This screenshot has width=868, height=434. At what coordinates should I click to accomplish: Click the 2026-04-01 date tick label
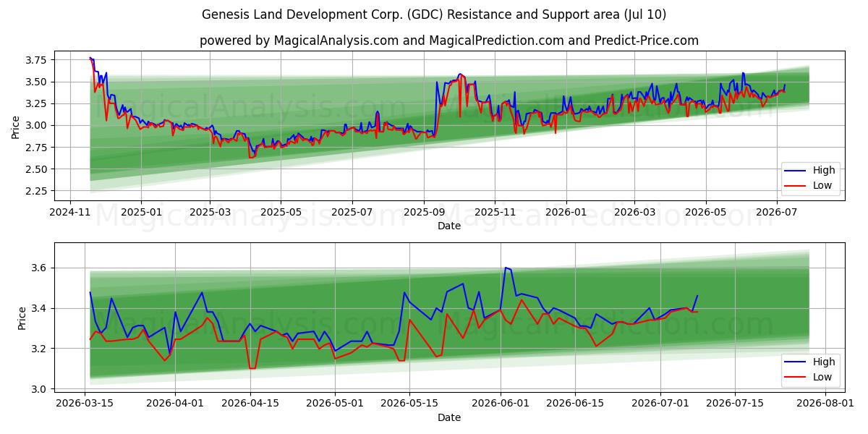point(176,404)
